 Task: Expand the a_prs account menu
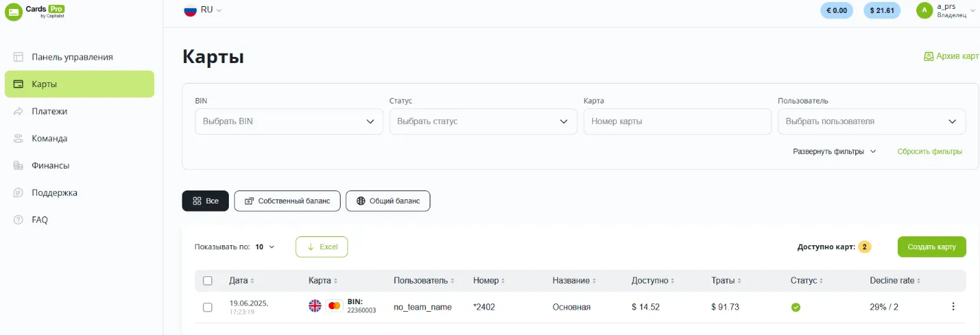pyautogui.click(x=973, y=10)
